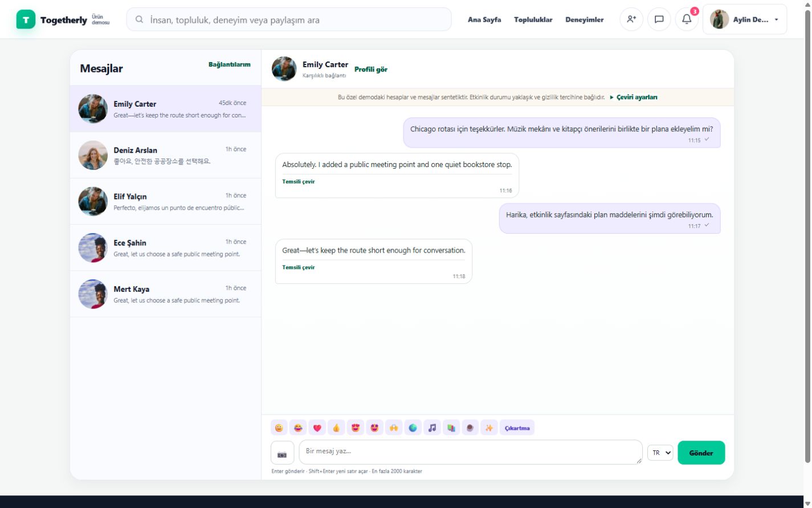Open the Mert Kaya conversation
The width and height of the screenshot is (812, 508).
pyautogui.click(x=165, y=294)
